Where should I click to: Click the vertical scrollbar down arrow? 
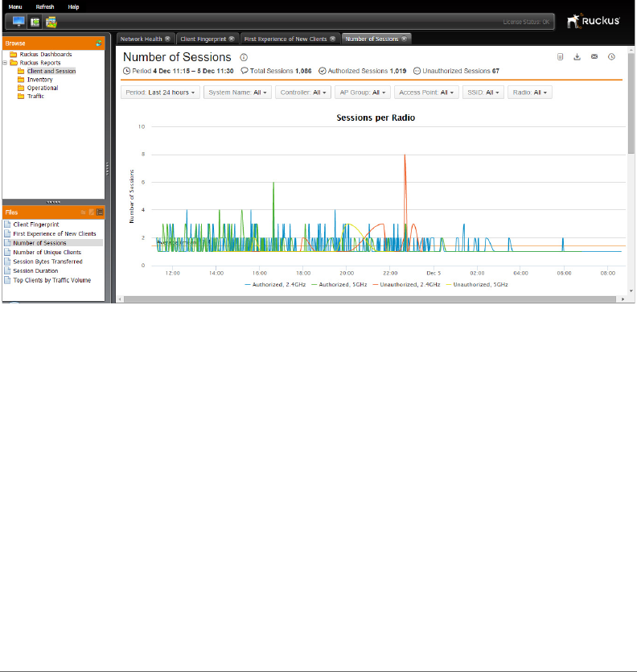tap(631, 291)
